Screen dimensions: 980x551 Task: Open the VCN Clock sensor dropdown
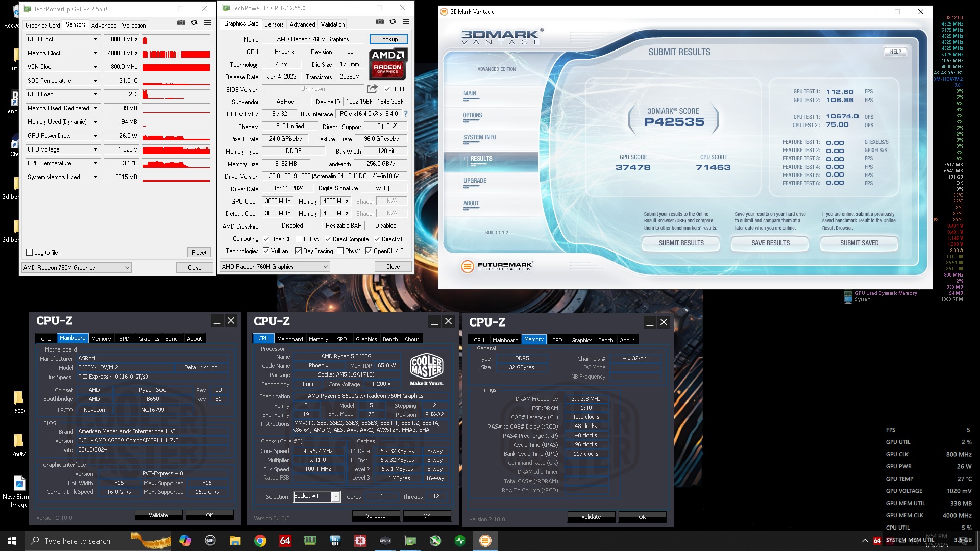[95, 67]
